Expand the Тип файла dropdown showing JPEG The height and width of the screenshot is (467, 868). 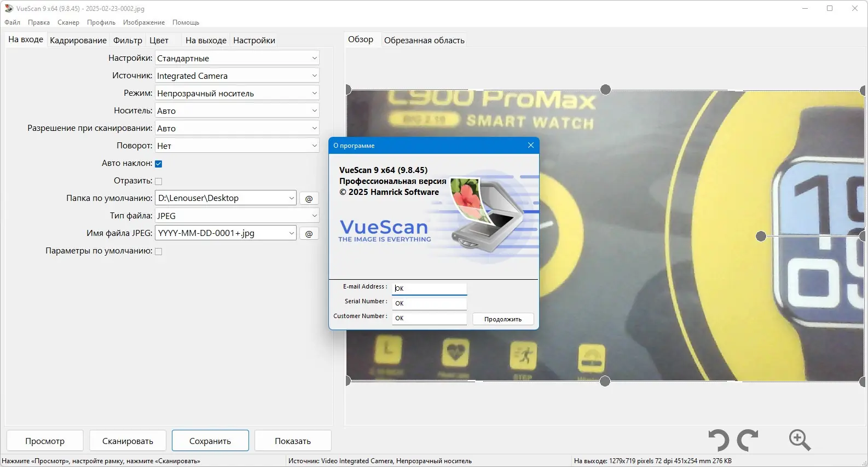click(237, 216)
